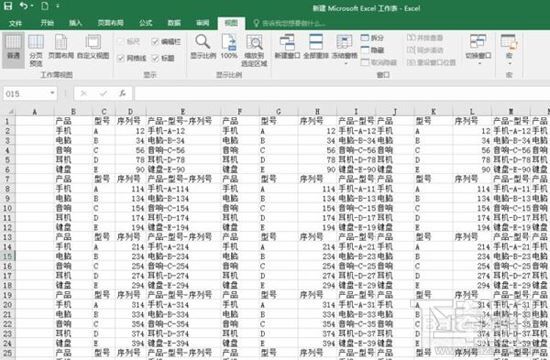This screenshot has height=360, width=550.
Task: Open the Name Box dropdown arrow
Action: 52,93
